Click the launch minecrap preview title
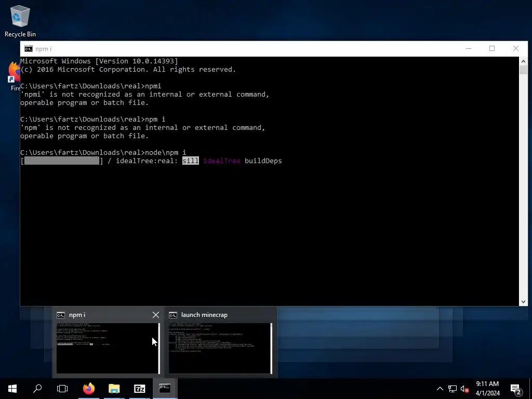The width and height of the screenshot is (532, 399). pyautogui.click(x=204, y=315)
